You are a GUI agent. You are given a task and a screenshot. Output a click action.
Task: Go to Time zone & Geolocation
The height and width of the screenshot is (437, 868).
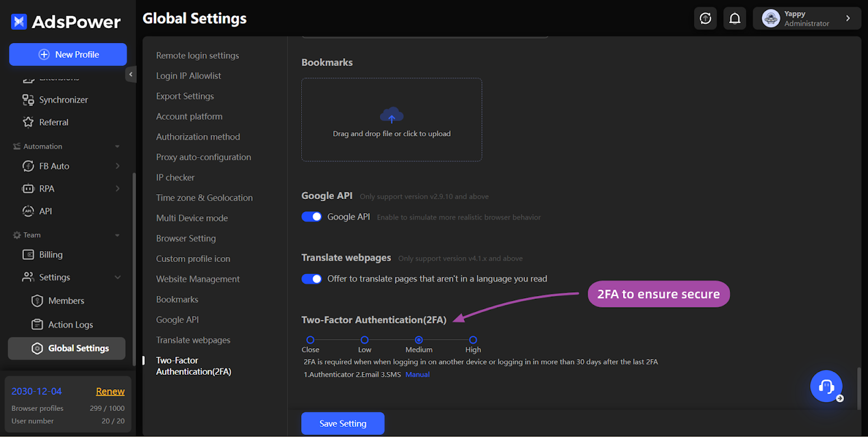pyautogui.click(x=205, y=198)
